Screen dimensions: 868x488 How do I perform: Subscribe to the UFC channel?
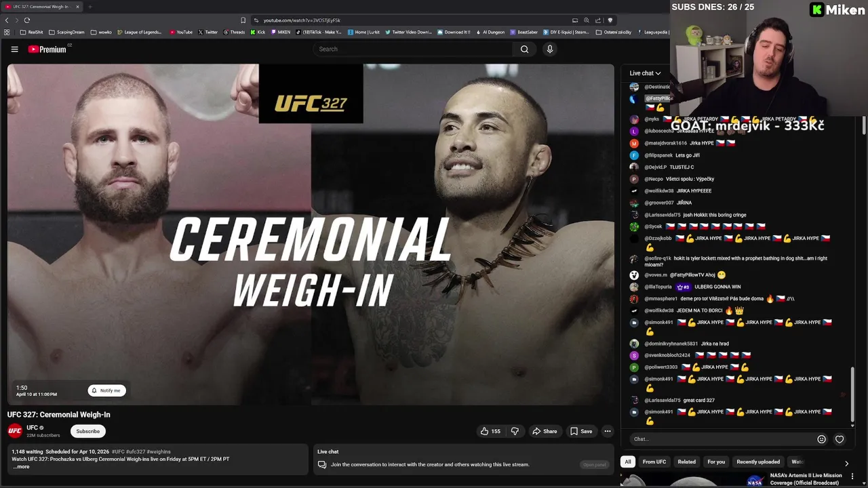click(x=87, y=431)
